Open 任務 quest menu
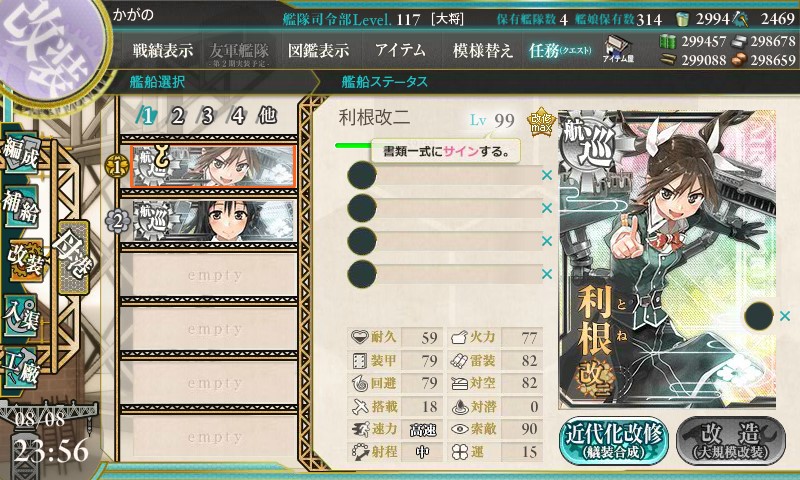The image size is (800, 480). (x=560, y=50)
